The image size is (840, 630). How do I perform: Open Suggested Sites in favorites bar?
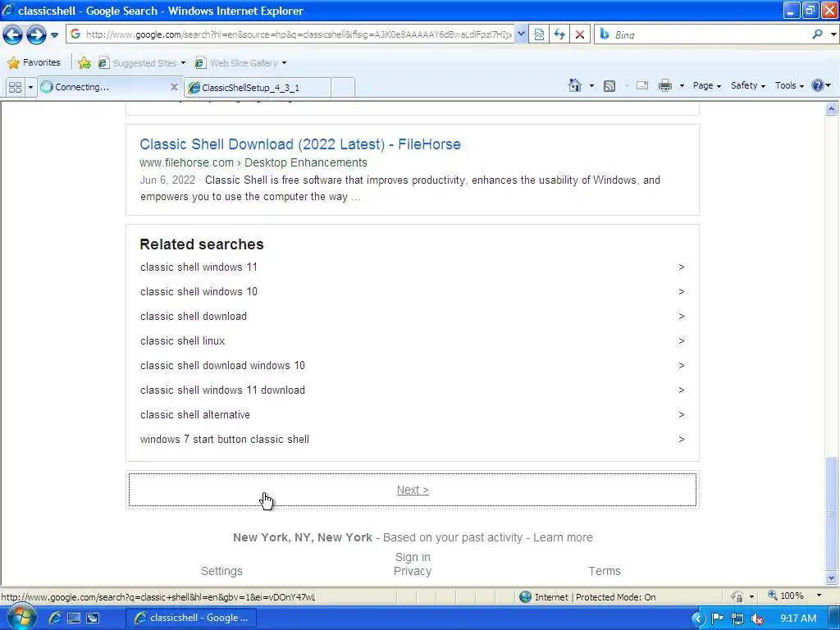(142, 62)
